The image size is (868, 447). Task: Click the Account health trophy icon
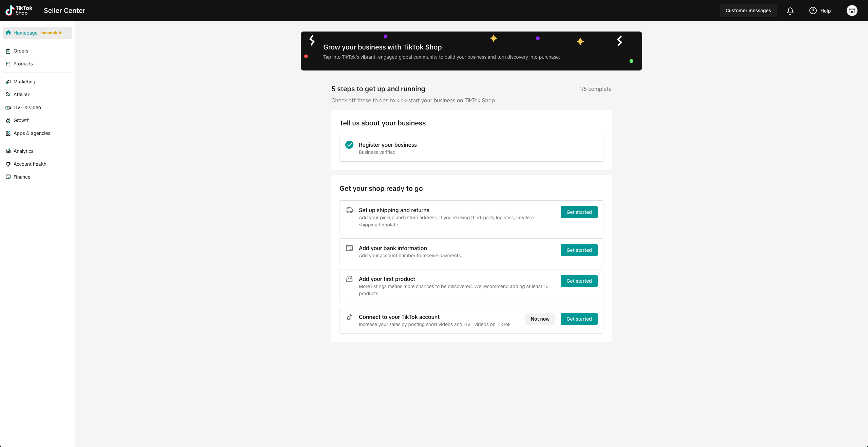click(8, 164)
